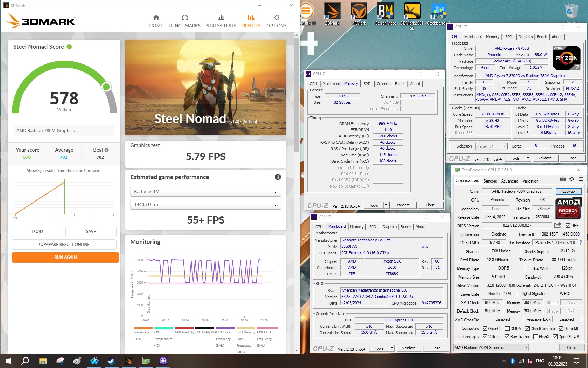
Task: Click the GPU-Z refresh icon
Action: coord(572,179)
